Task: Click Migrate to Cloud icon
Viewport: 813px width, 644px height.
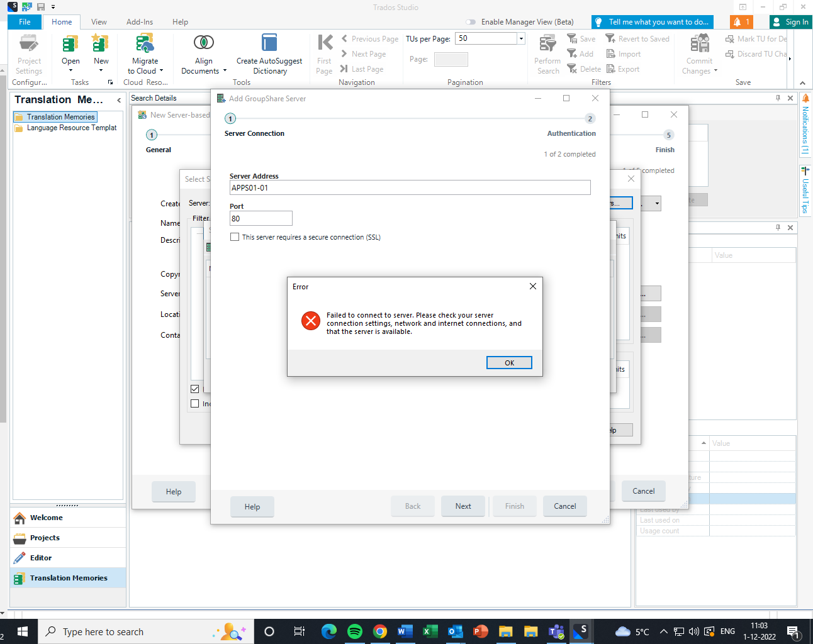Action: click(145, 44)
